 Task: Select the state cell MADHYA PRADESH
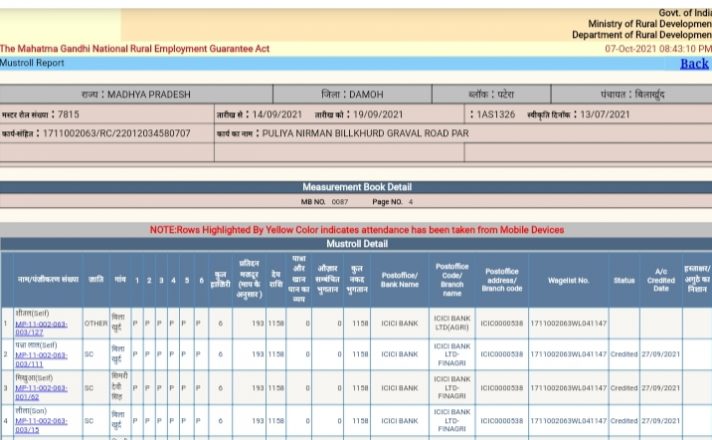pos(136,94)
